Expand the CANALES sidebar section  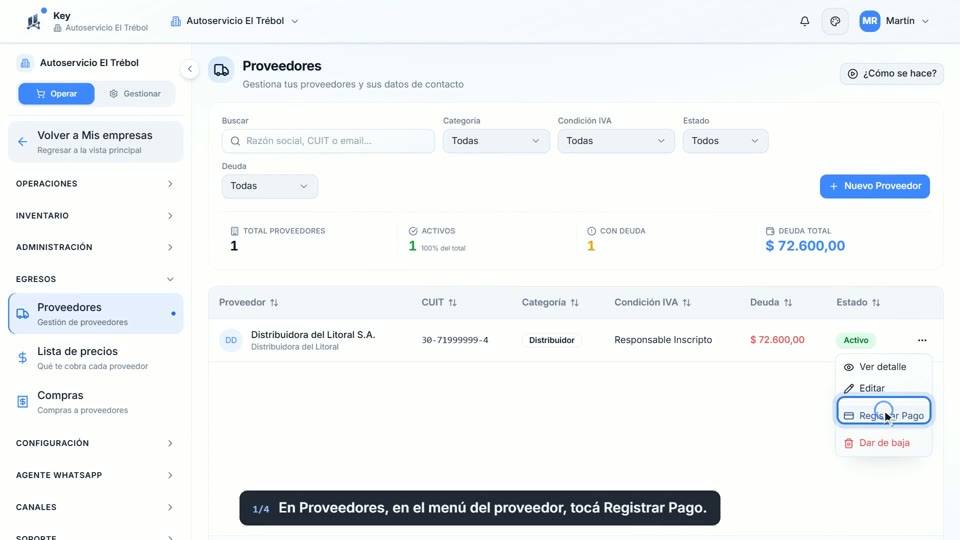pos(95,507)
